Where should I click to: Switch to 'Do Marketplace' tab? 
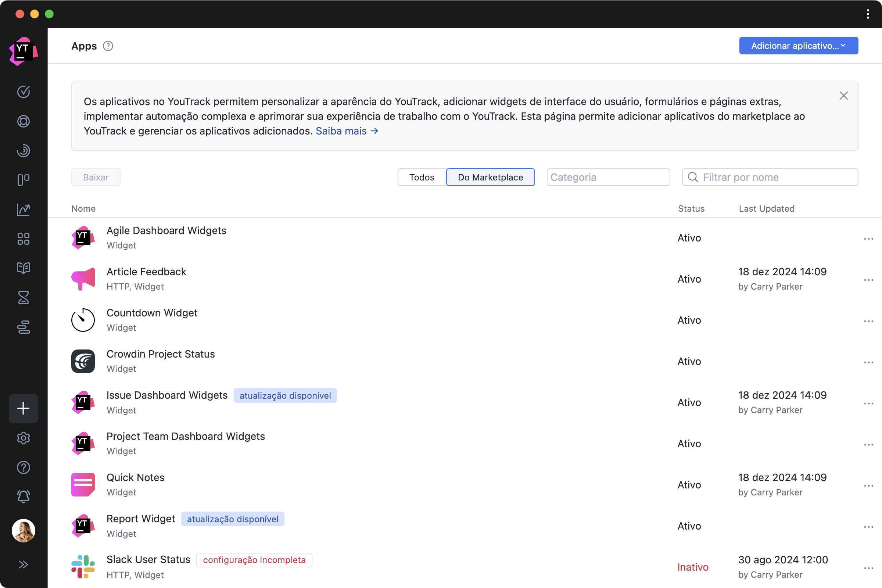click(490, 176)
